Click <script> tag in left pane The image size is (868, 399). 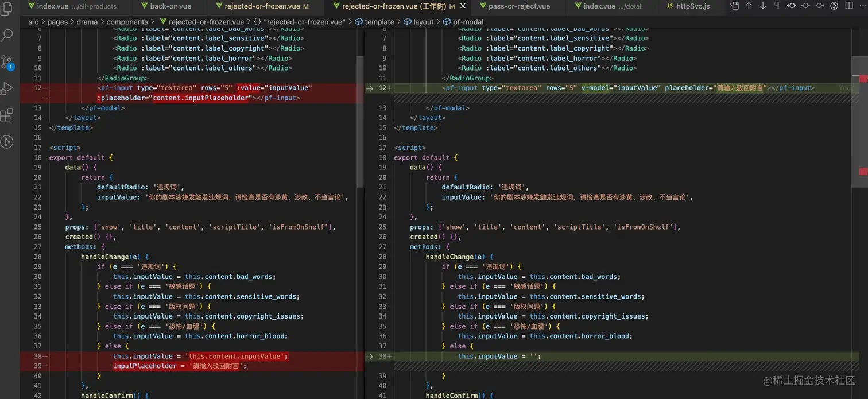(65, 148)
